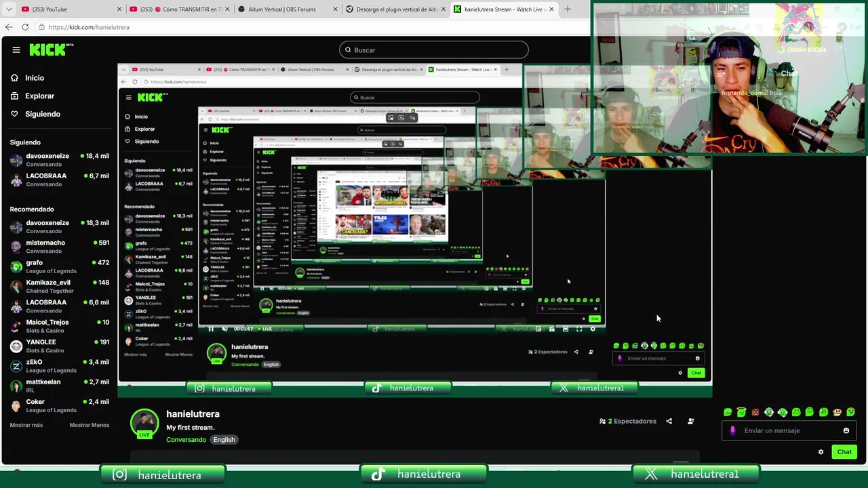Image resolution: width=868 pixels, height=488 pixels.
Task: Open Coker channel with 2,4 mil, outer sidebar
Action: [x=59, y=405]
